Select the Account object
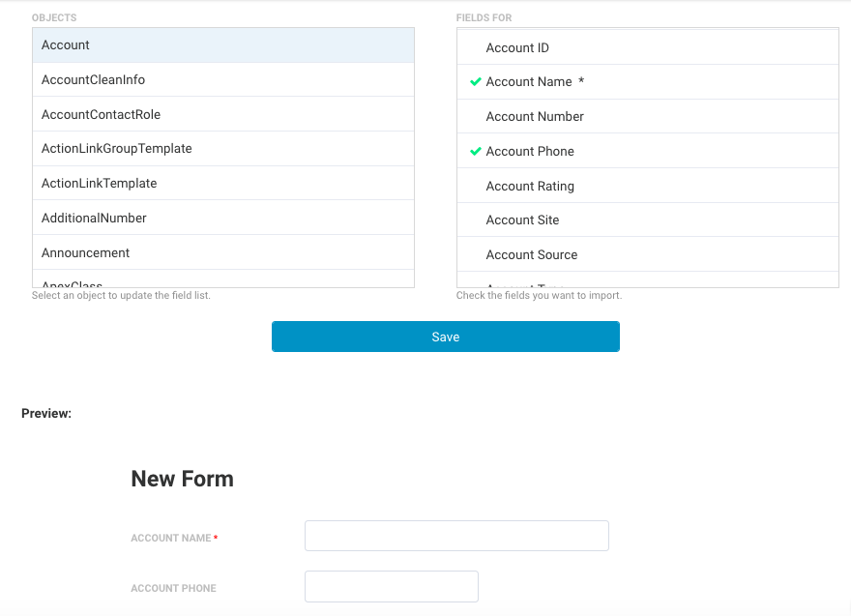851x616 pixels. [x=223, y=45]
